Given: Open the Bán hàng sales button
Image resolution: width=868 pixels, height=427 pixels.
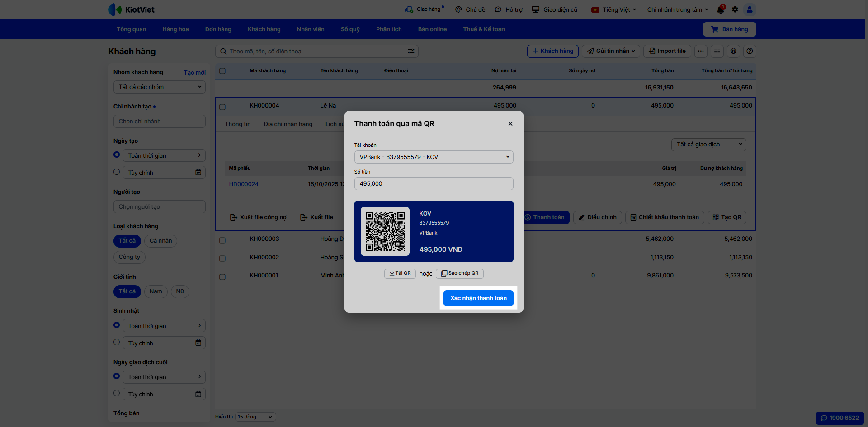Looking at the screenshot, I should point(730,29).
